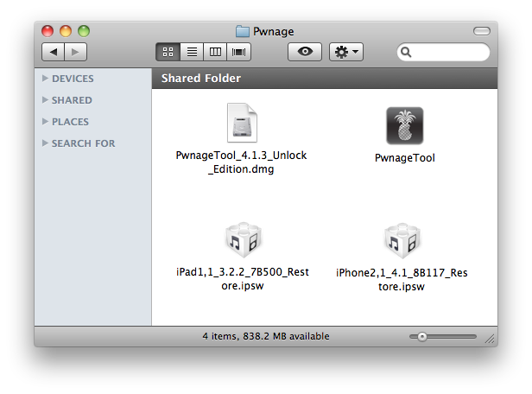The image size is (532, 394).
Task: Click the green zoom window button
Action: [x=84, y=31]
